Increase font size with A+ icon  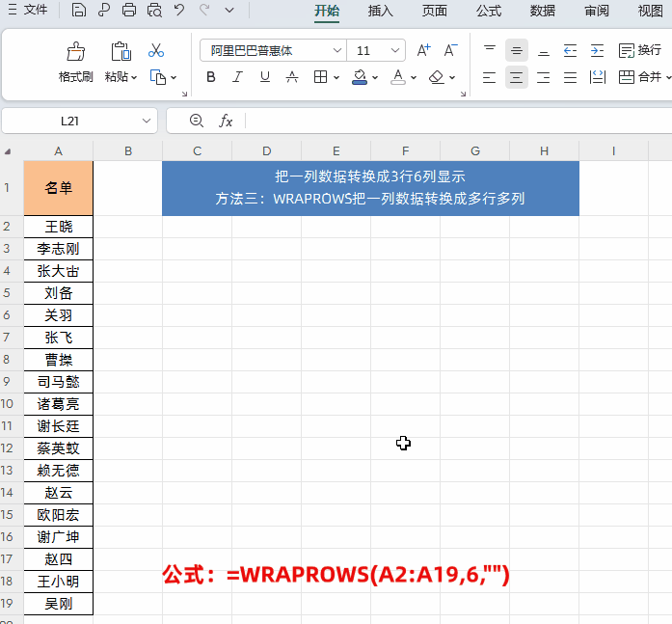point(424,51)
